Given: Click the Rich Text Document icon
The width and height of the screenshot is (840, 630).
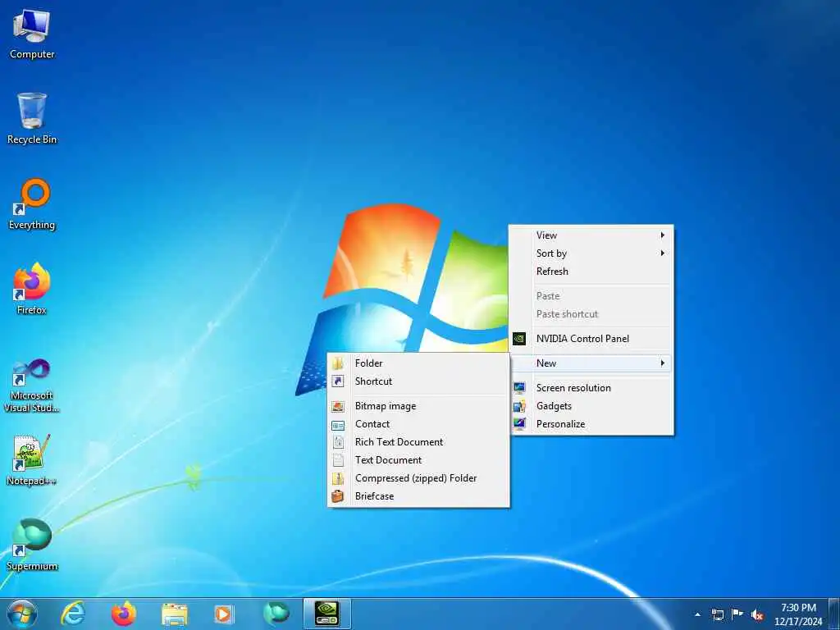Looking at the screenshot, I should click(338, 442).
